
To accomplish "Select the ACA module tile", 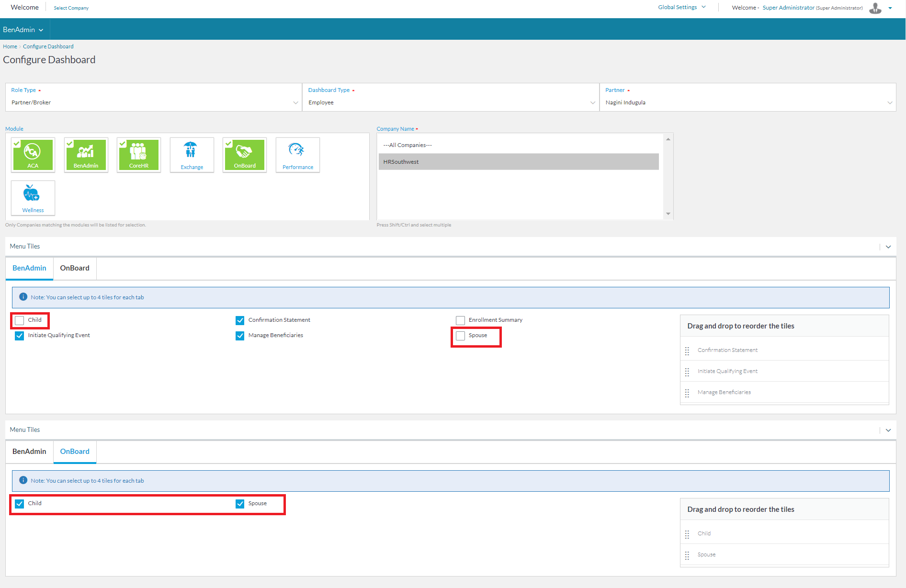I will click(33, 154).
